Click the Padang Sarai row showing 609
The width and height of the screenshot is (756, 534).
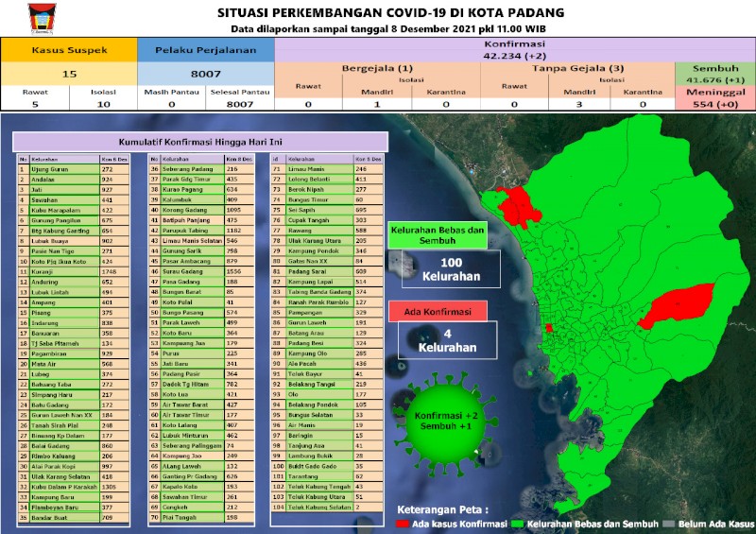(327, 271)
